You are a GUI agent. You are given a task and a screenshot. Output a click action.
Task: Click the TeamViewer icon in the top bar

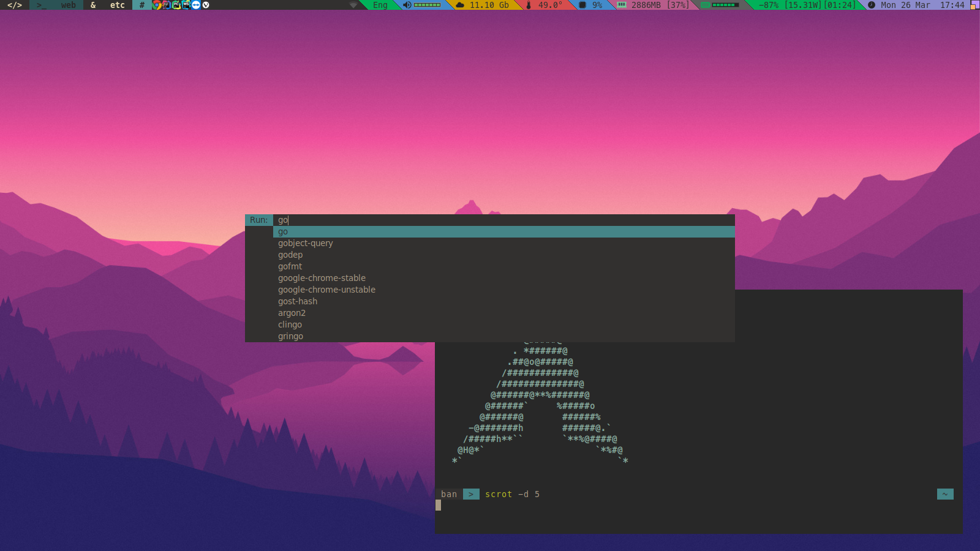tap(196, 5)
